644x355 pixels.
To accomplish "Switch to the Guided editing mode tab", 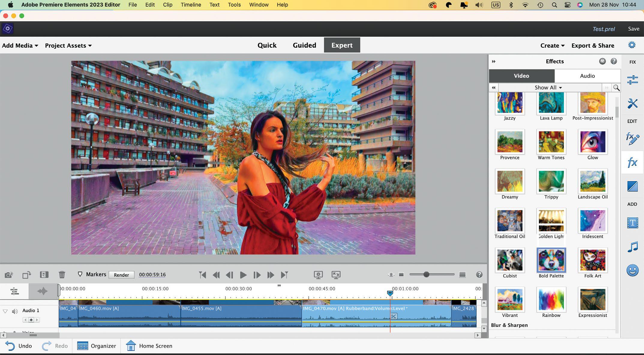I will point(304,45).
